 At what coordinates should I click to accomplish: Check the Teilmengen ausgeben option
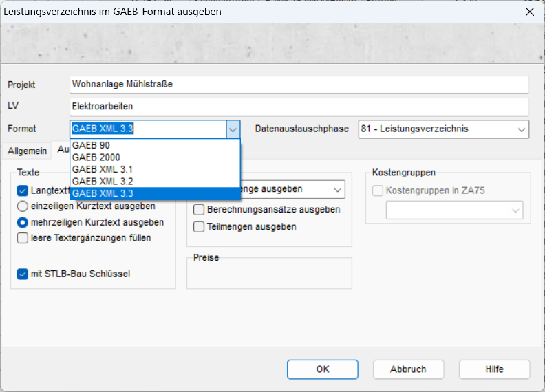(199, 226)
